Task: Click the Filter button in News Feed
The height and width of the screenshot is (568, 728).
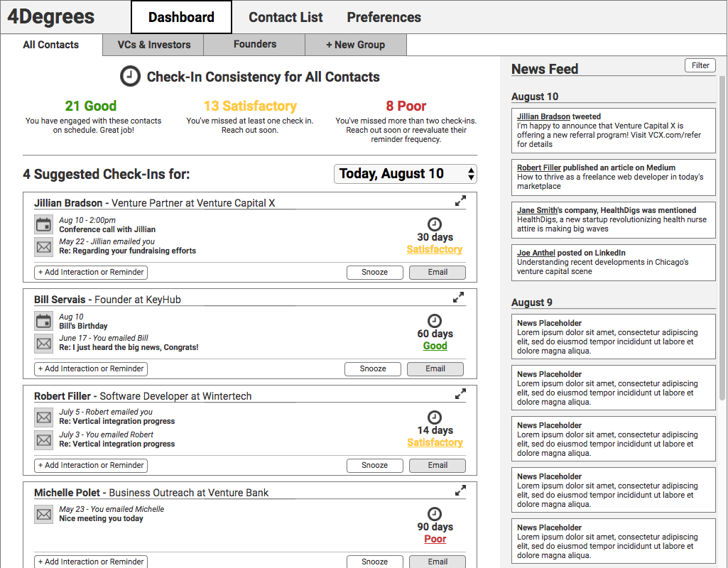Action: coord(700,65)
